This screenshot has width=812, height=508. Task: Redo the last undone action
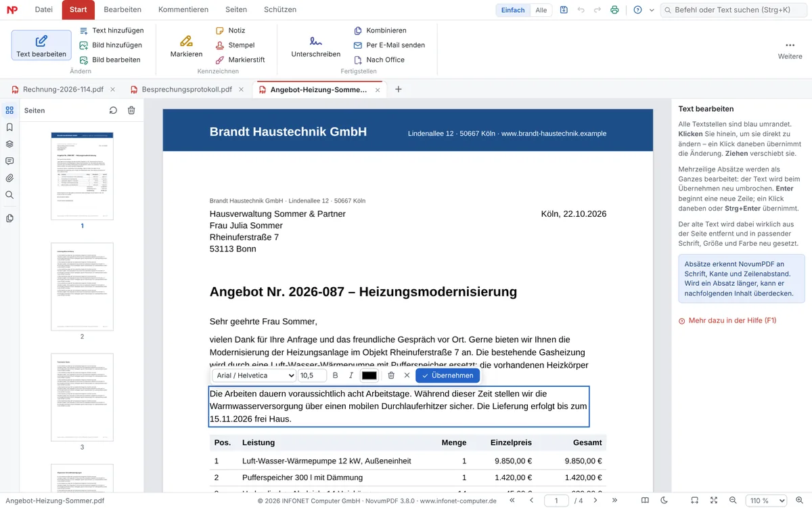597,10
